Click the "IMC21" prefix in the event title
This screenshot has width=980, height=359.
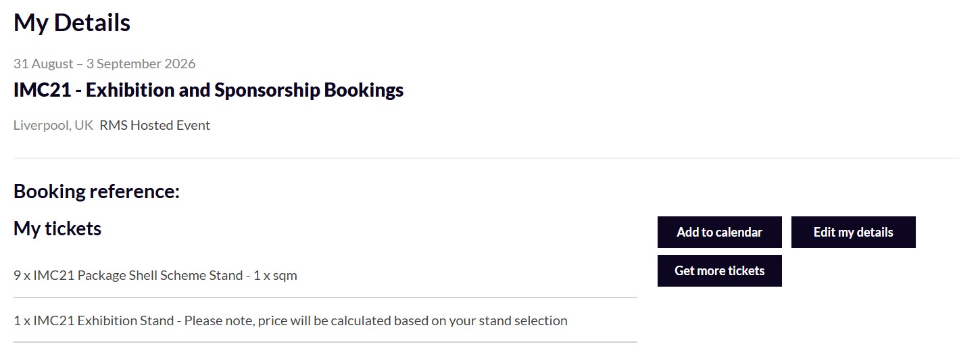click(42, 90)
